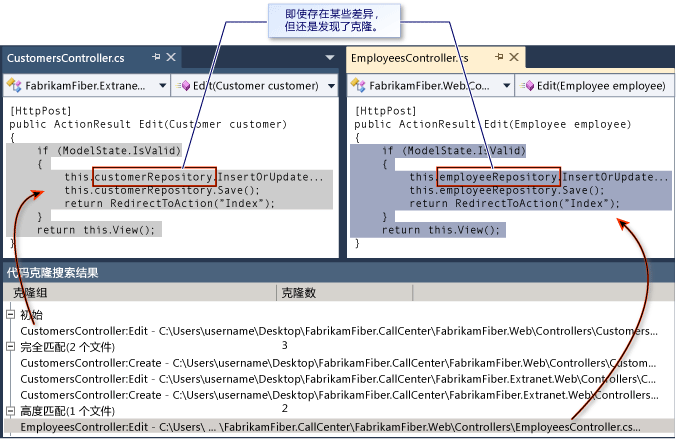Open Edit(Customer customer) member dropdown
Screen dimensions: 676x439
(331, 86)
